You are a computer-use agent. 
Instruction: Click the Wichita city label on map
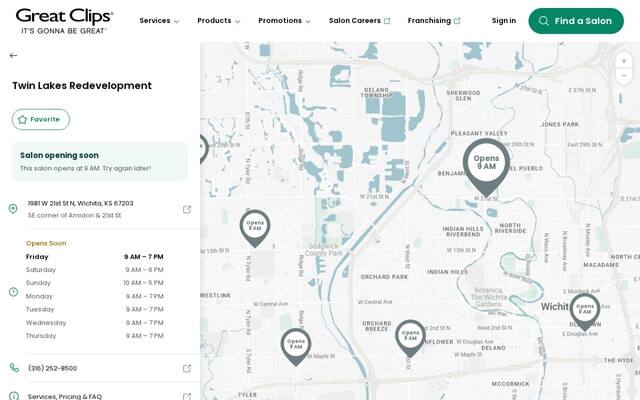coord(555,307)
